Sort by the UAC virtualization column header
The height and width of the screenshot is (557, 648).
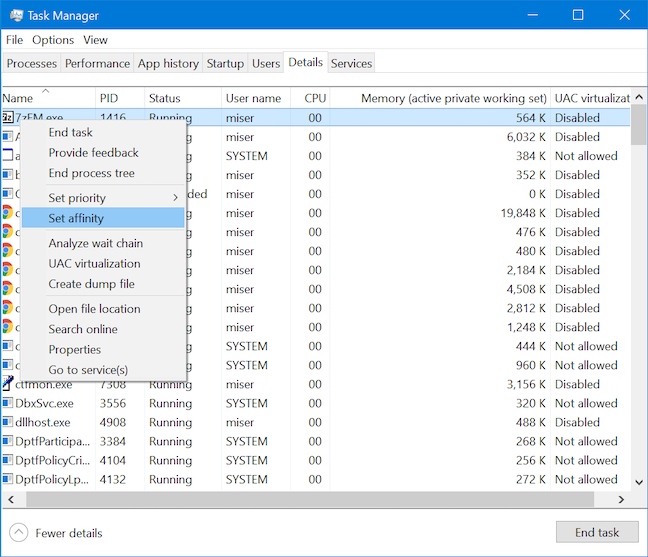click(591, 98)
